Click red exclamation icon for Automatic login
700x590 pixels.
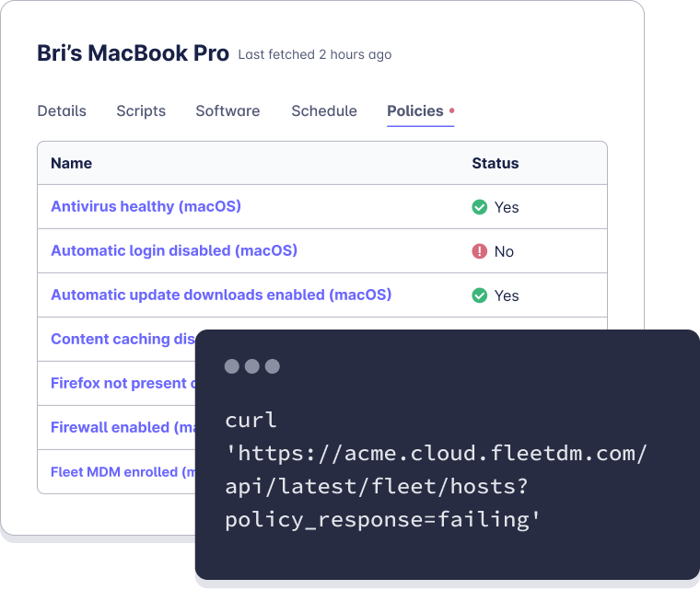(x=479, y=251)
